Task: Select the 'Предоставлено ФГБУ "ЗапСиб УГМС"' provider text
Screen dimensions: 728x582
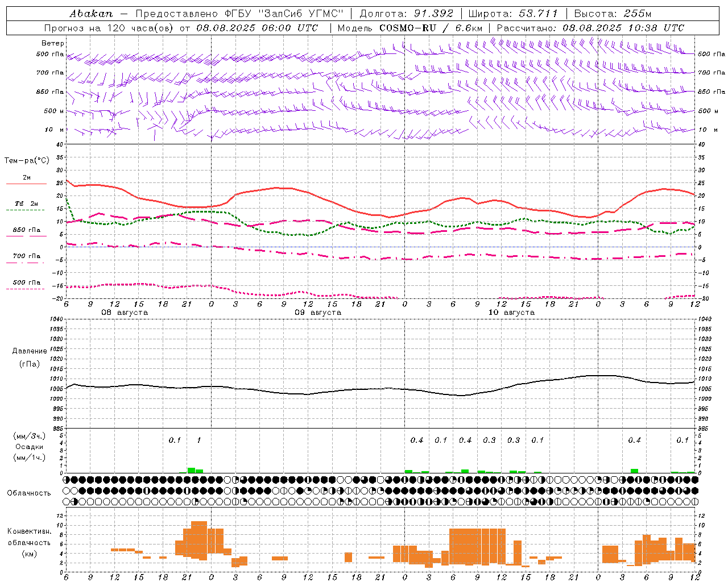Action: pos(239,14)
